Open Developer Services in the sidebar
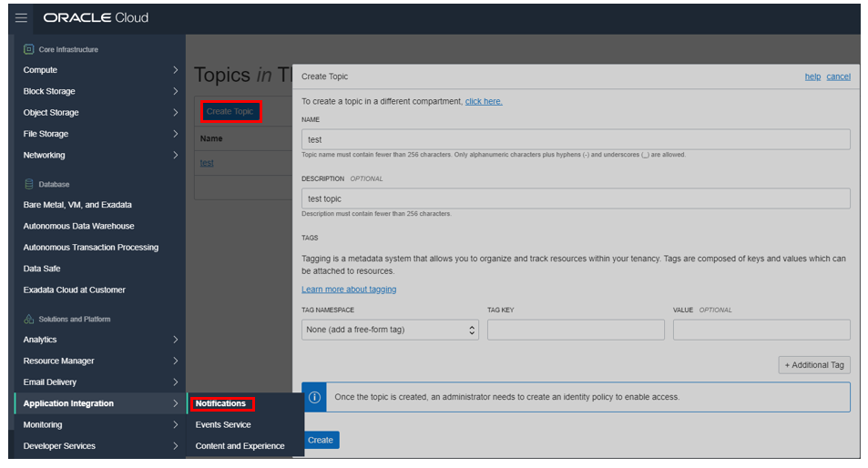Image resolution: width=868 pixels, height=468 pixels. [x=59, y=446]
